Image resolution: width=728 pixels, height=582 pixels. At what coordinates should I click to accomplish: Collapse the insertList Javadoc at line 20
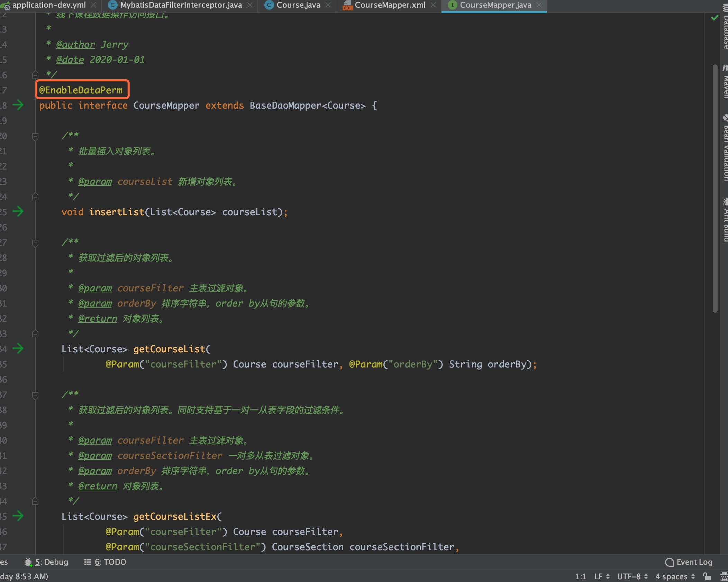tap(35, 136)
